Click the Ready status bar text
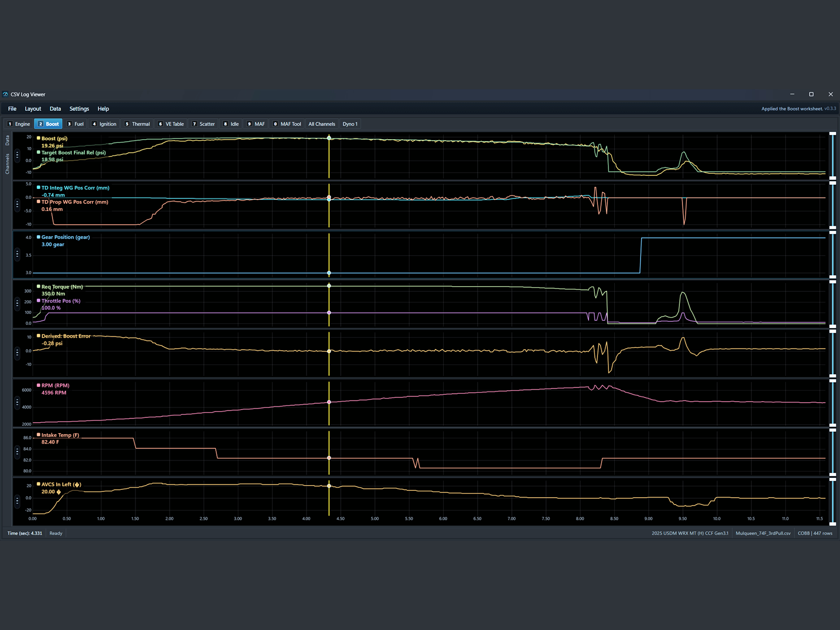Viewport: 840px width, 630px height. click(x=56, y=533)
